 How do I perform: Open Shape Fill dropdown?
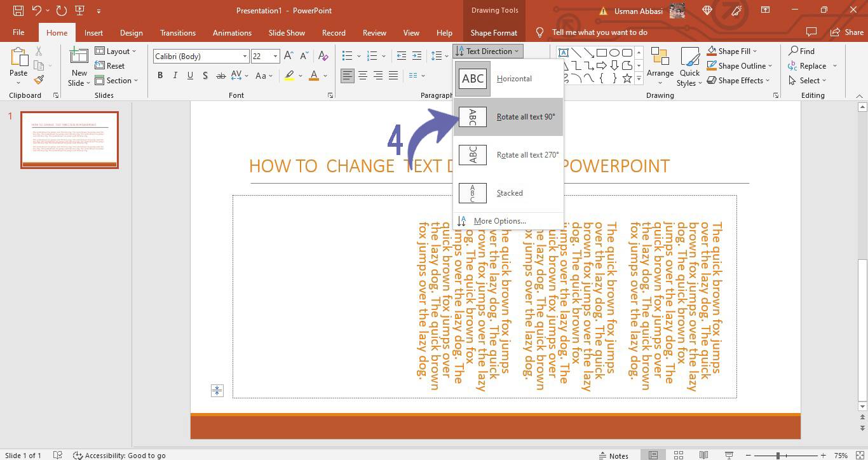click(732, 51)
